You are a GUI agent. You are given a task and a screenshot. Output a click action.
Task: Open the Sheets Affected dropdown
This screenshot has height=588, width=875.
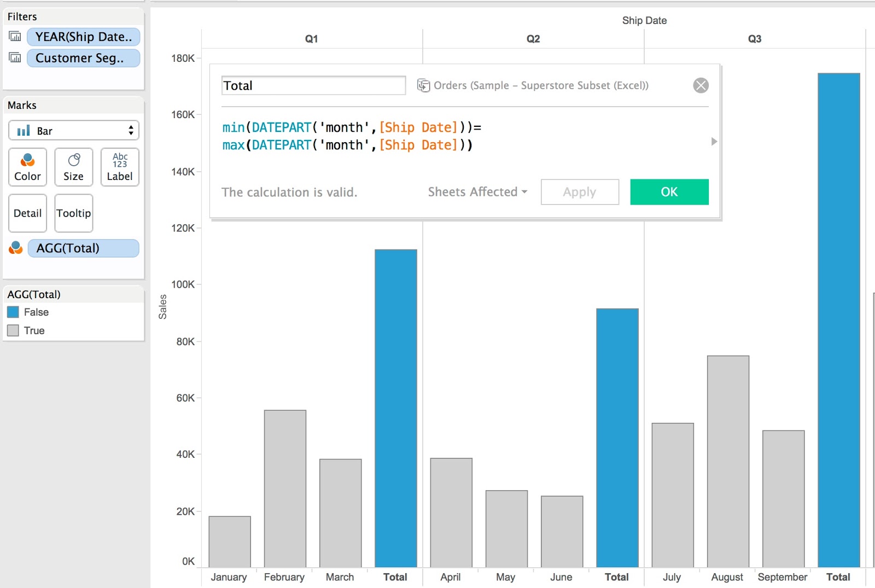click(476, 192)
